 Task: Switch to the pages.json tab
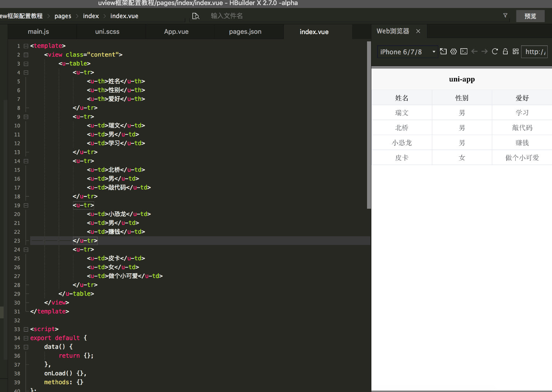pyautogui.click(x=245, y=32)
